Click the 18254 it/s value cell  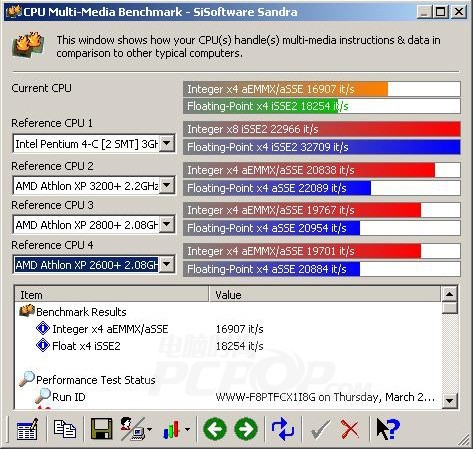coord(239,346)
